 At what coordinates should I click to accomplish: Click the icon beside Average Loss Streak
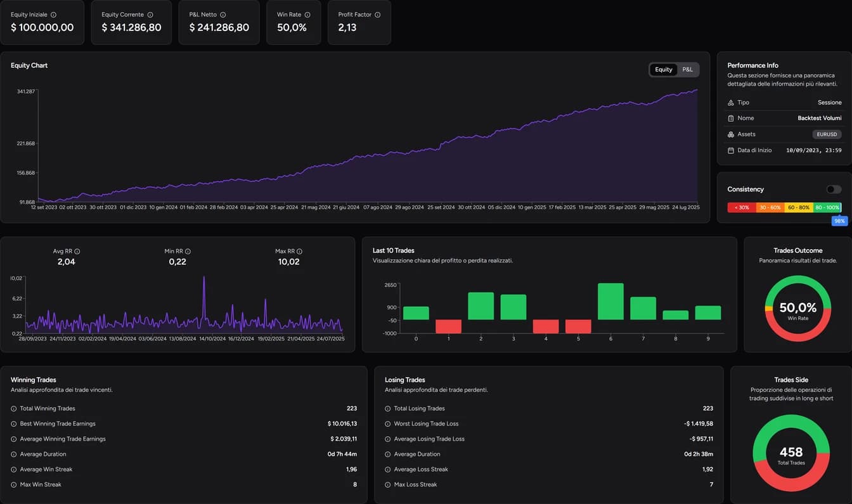(x=388, y=469)
